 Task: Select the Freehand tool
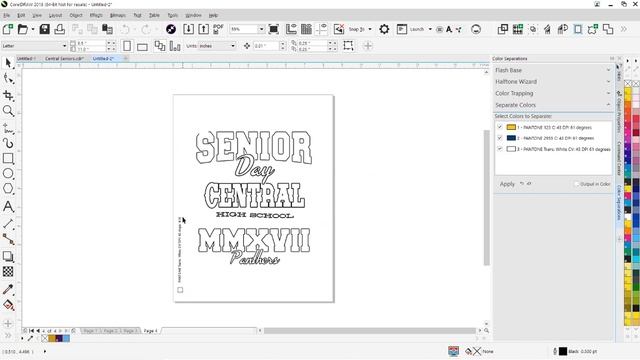(8, 128)
